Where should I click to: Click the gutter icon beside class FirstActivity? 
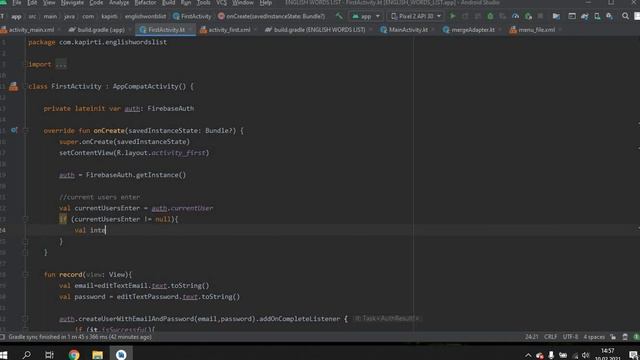point(13,87)
